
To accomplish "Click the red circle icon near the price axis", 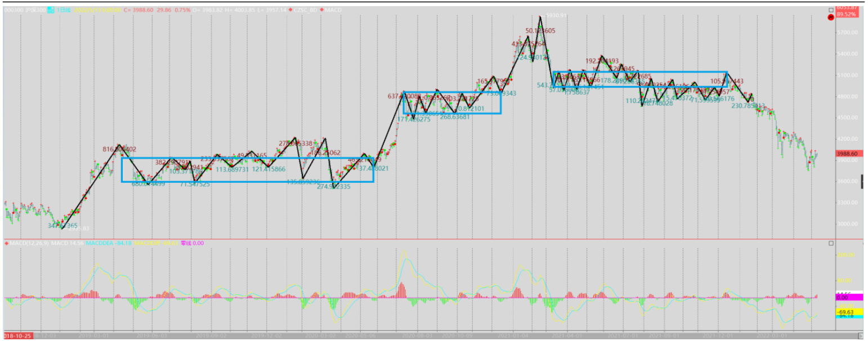I will (x=830, y=18).
